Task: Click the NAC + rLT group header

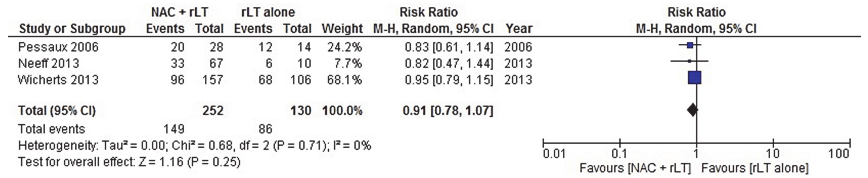Action: point(179,12)
